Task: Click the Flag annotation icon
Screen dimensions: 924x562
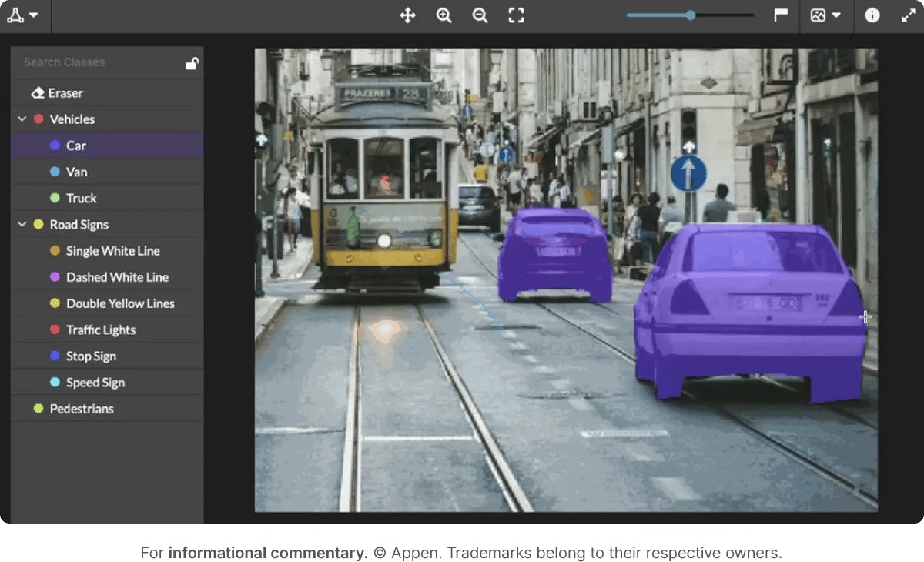Action: (x=781, y=15)
